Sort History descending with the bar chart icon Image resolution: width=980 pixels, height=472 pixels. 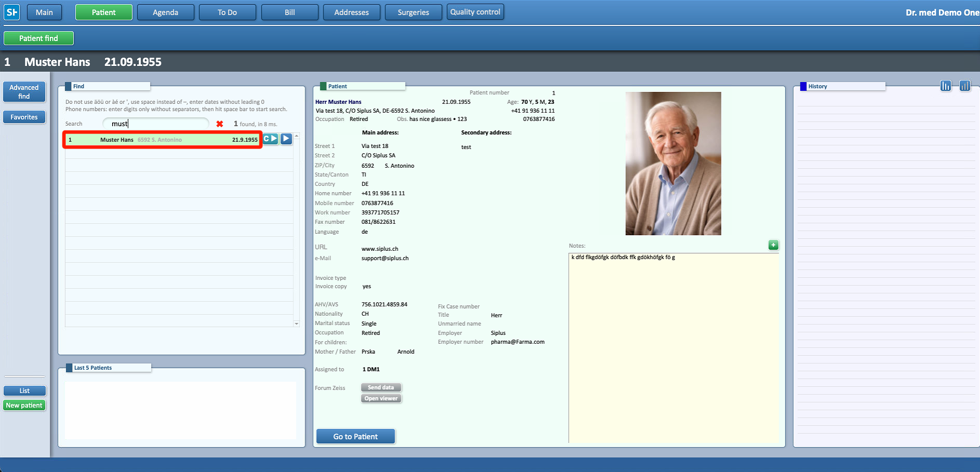(946, 86)
